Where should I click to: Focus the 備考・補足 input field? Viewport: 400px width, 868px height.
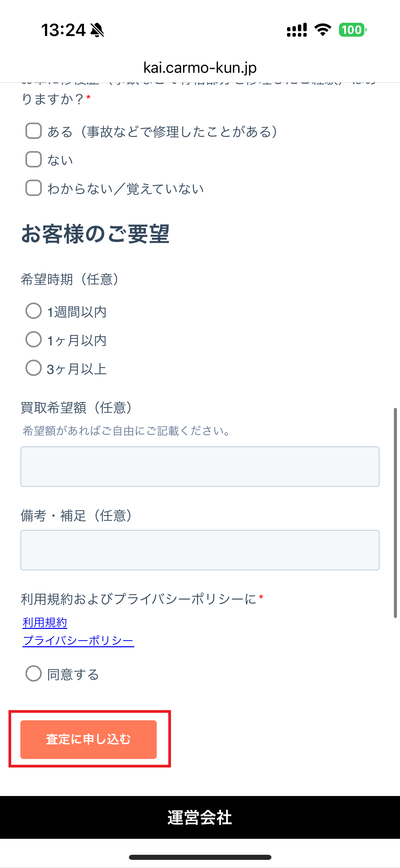pos(200,550)
